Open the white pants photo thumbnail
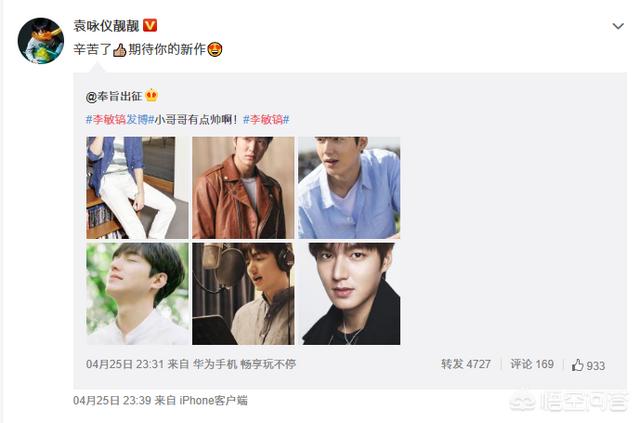The height and width of the screenshot is (423, 640). pos(137,188)
